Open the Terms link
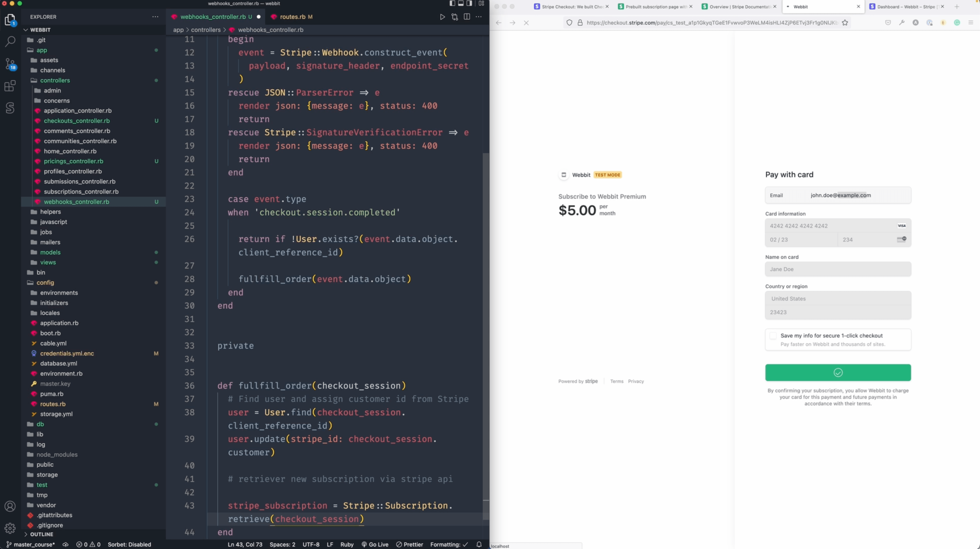980x549 pixels. [617, 381]
